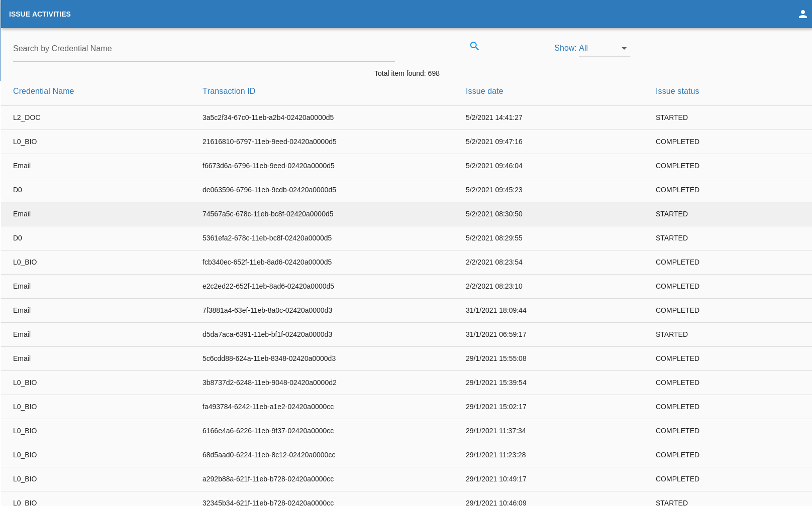Click issue date 29/1/2021 10:49:17
The height and width of the screenshot is (506, 812).
(x=496, y=479)
